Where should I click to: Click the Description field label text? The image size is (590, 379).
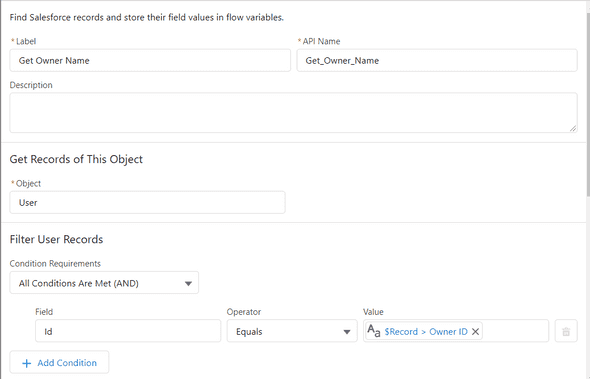click(31, 85)
